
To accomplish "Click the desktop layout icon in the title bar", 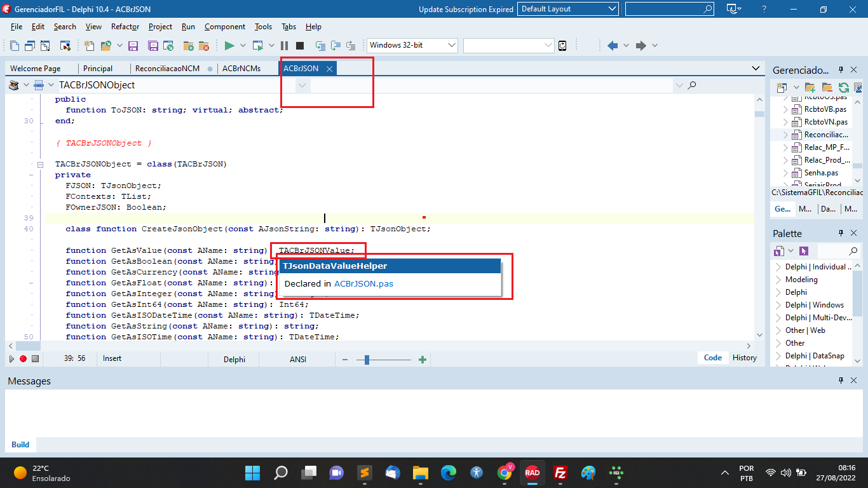I will (x=733, y=9).
